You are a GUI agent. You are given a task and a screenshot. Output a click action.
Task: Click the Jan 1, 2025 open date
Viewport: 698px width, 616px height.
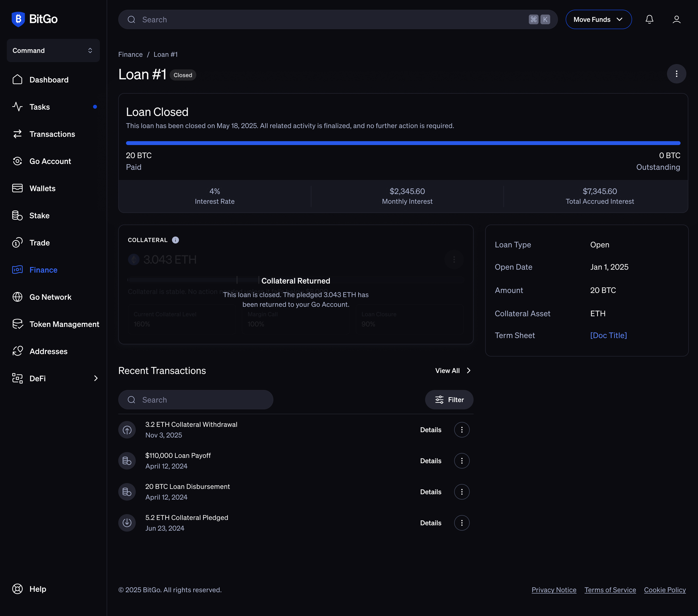pyautogui.click(x=609, y=267)
